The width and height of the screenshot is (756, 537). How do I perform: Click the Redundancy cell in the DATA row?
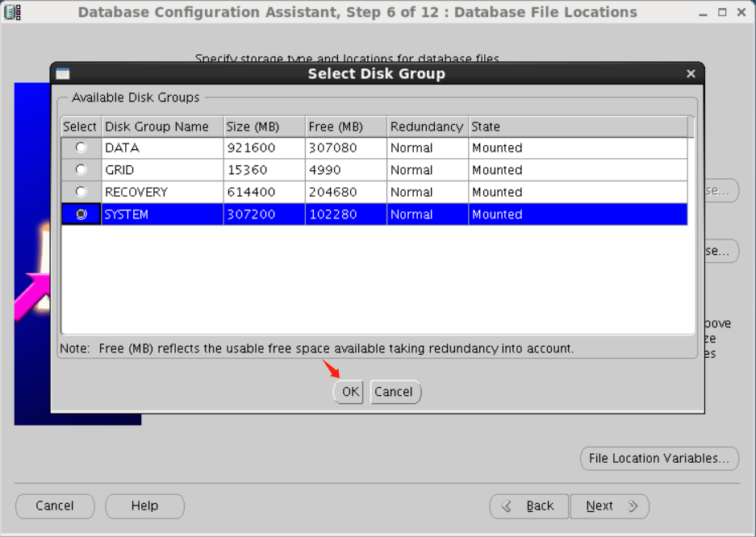coord(428,148)
